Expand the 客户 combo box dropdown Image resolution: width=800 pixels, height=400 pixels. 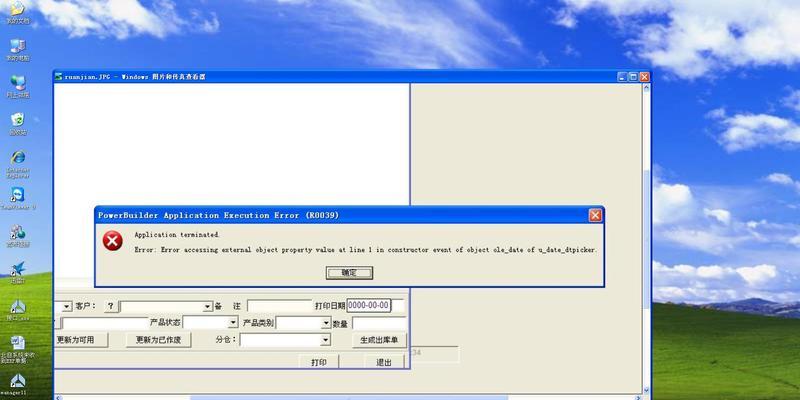[207, 307]
